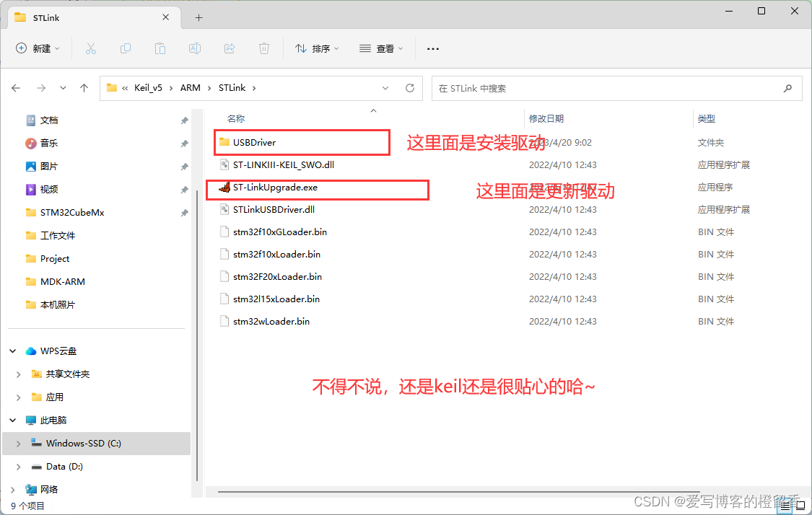This screenshot has width=812, height=515.
Task: Open the 新建 (New) menu
Action: (x=38, y=48)
